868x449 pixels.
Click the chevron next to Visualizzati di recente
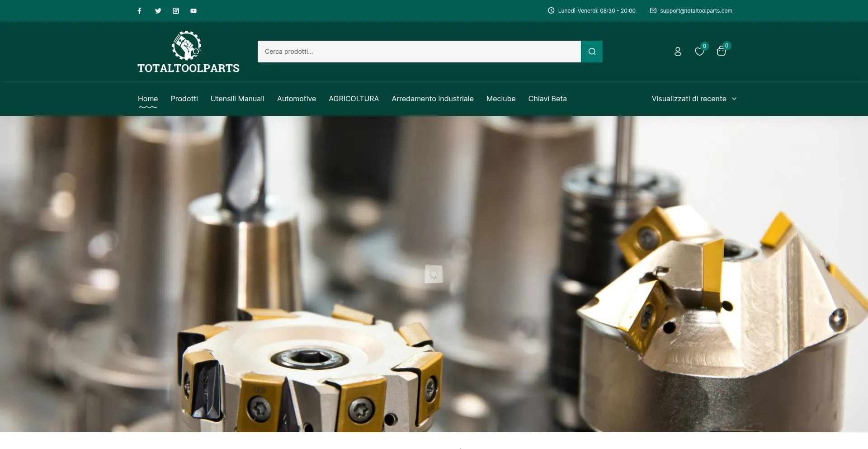[734, 99]
